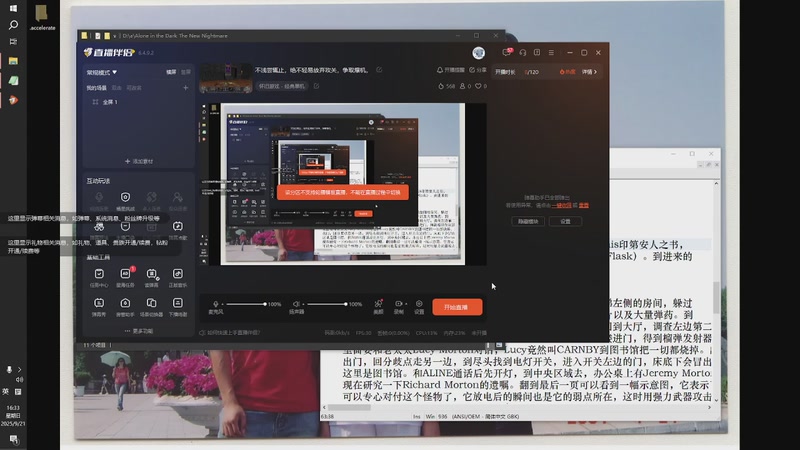Click 添加素材 add material button
The height and width of the screenshot is (450, 800).
(x=139, y=161)
